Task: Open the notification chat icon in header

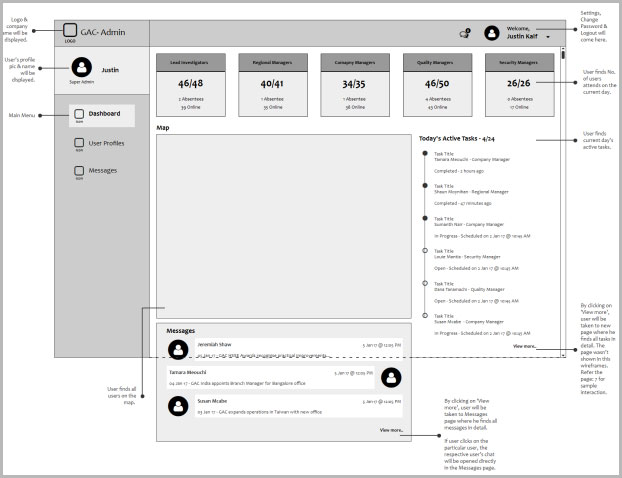Action: tap(465, 33)
